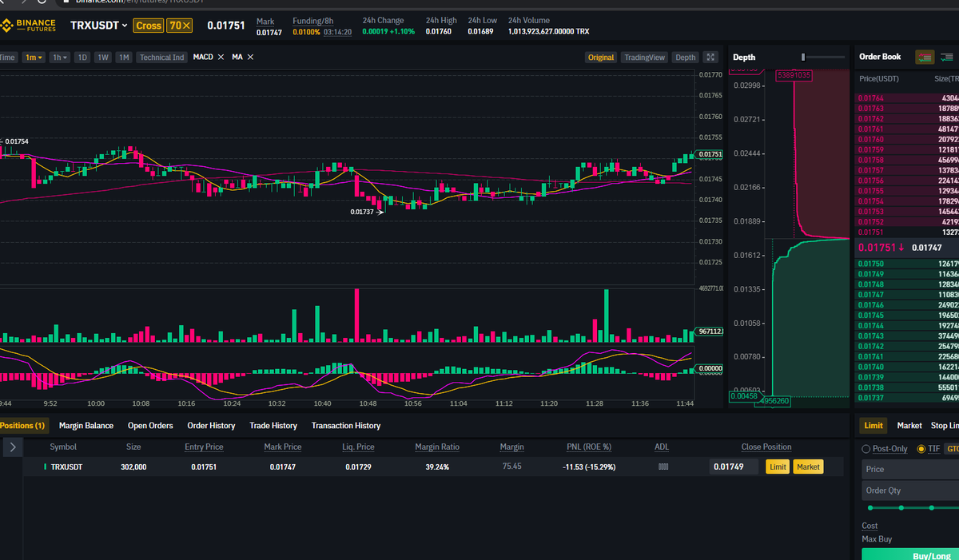Click the close position price field 0.01749
This screenshot has width=959, height=560.
pos(734,467)
